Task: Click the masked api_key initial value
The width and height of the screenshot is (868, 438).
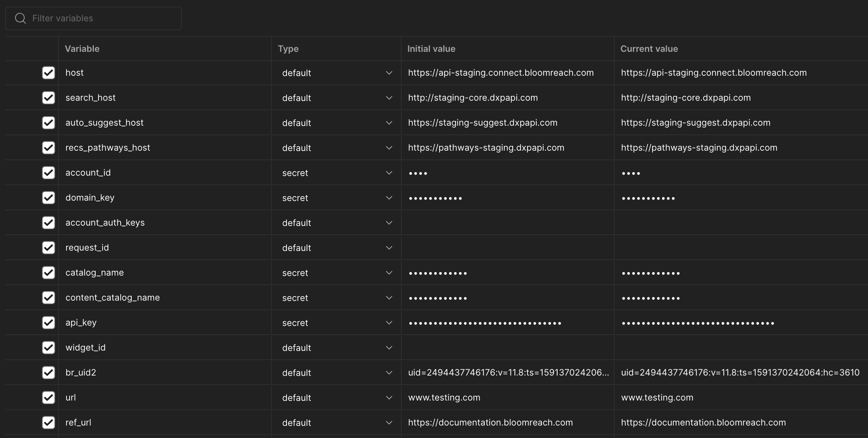Action: 485,323
